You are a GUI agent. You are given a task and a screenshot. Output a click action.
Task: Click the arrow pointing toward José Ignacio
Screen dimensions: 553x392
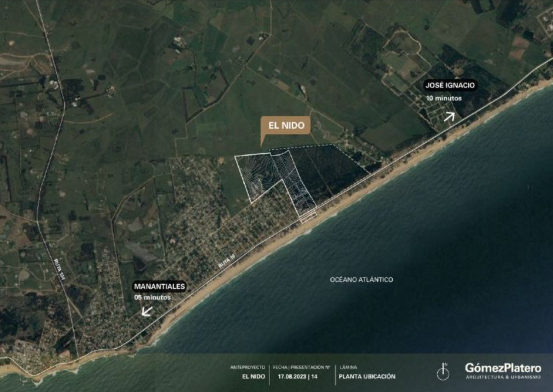tap(449, 116)
